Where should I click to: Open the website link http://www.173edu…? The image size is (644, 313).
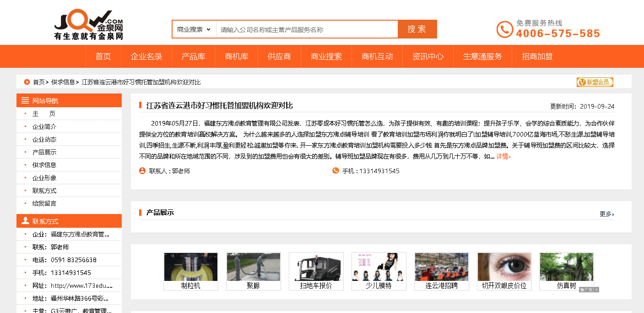tap(81, 286)
